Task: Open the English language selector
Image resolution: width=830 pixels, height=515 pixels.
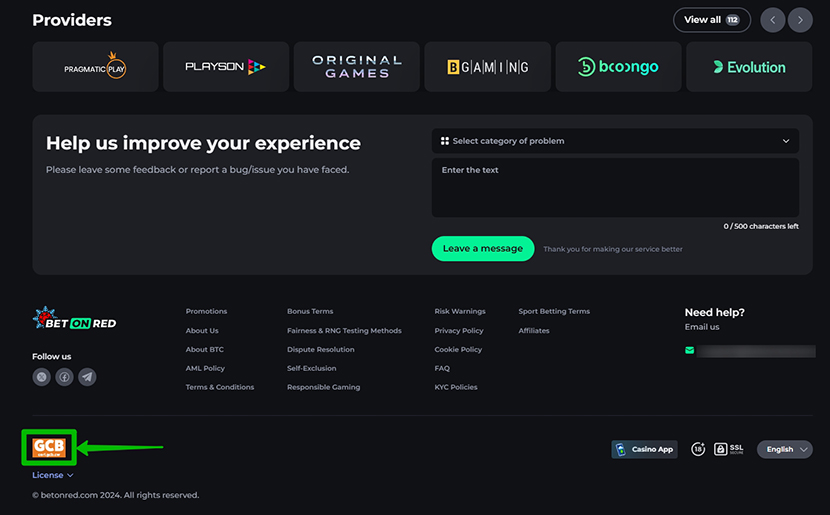Action: point(784,449)
